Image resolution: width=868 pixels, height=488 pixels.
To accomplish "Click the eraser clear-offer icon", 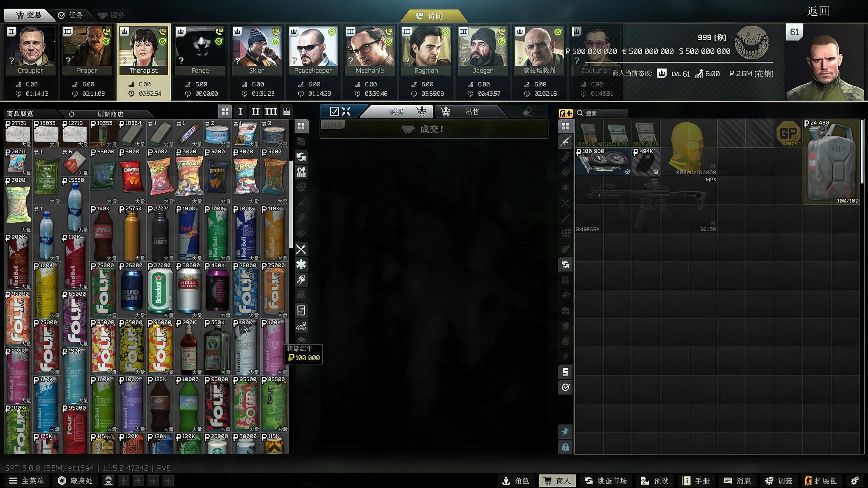I will coord(527,111).
